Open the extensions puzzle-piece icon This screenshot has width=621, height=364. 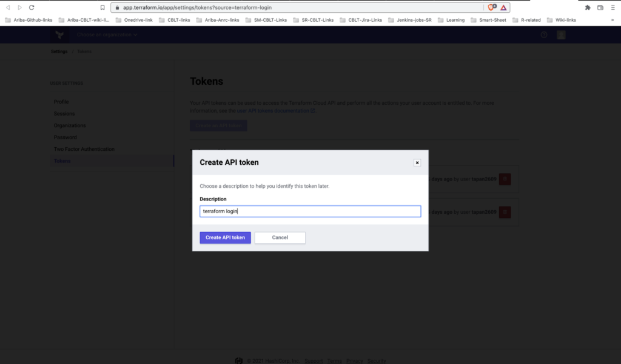coord(587,7)
